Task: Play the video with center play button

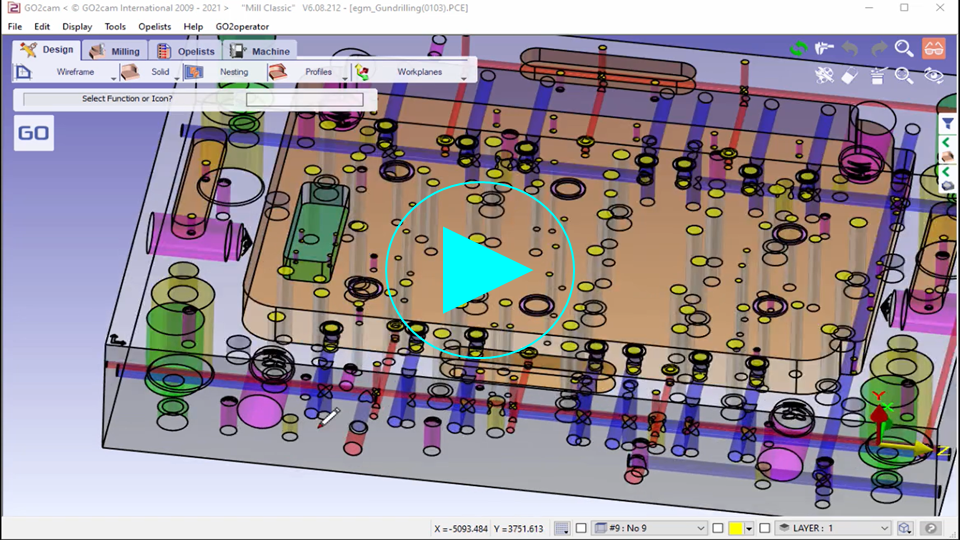Action: tap(480, 270)
